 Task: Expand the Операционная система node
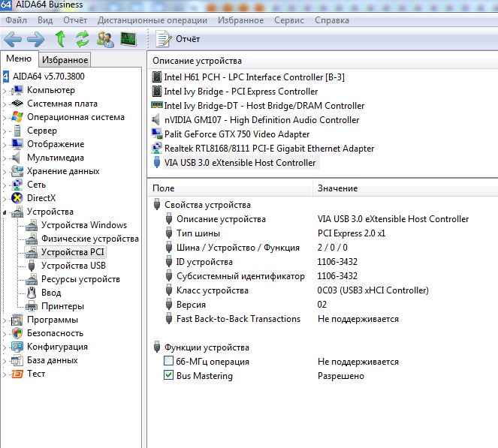tap(5, 118)
